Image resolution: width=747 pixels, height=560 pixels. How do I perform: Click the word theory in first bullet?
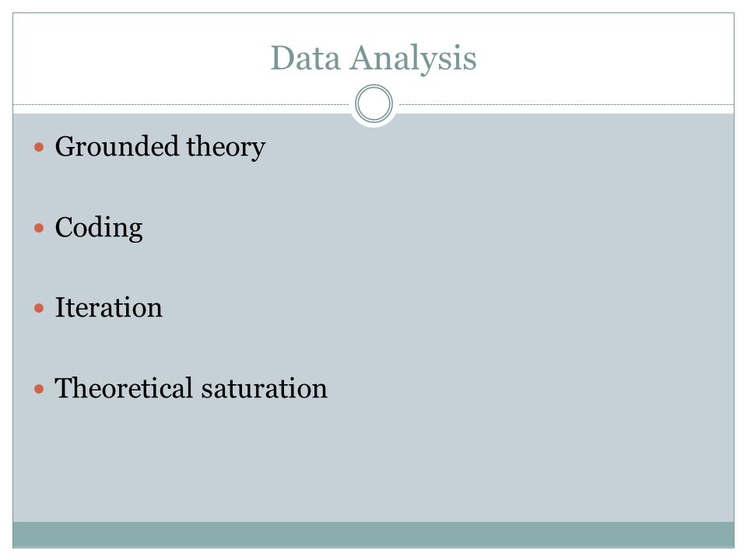tap(226, 148)
